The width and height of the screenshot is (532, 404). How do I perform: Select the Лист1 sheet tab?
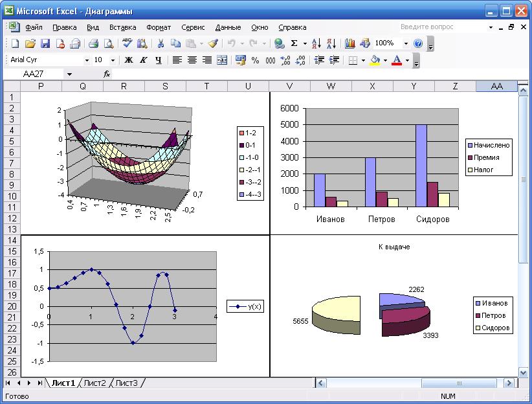[63, 383]
